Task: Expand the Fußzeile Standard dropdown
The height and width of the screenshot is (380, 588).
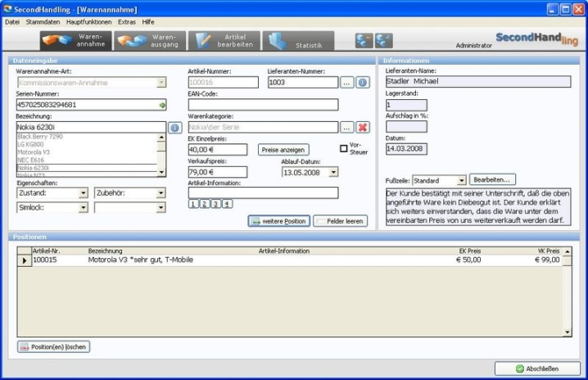Action: click(x=461, y=179)
